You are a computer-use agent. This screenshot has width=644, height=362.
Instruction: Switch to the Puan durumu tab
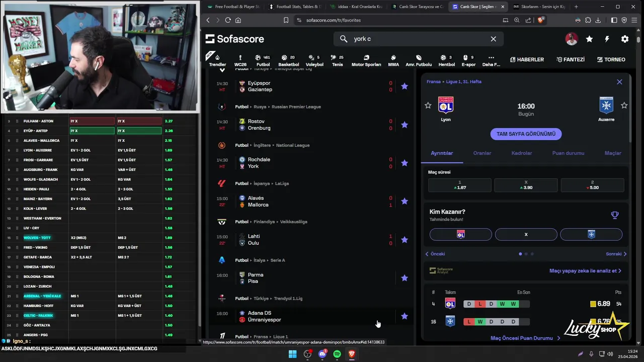[568, 153]
